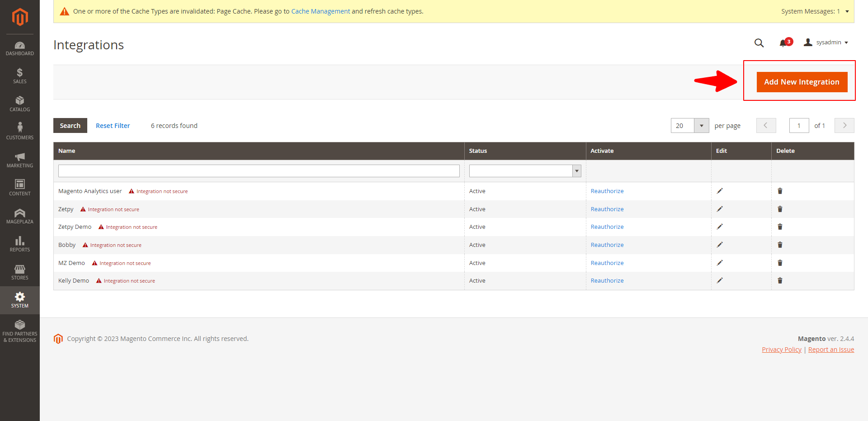
Task: Open the Status filter dropdown
Action: [x=525, y=171]
